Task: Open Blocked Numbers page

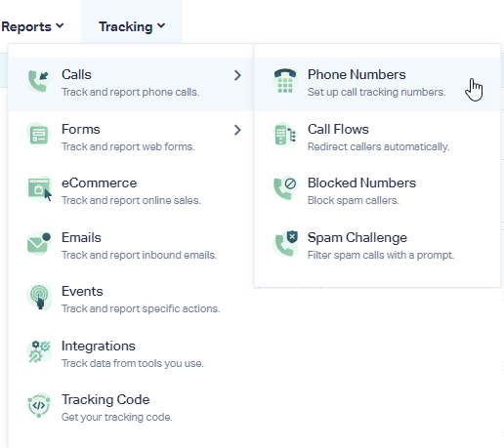Action: click(377, 192)
